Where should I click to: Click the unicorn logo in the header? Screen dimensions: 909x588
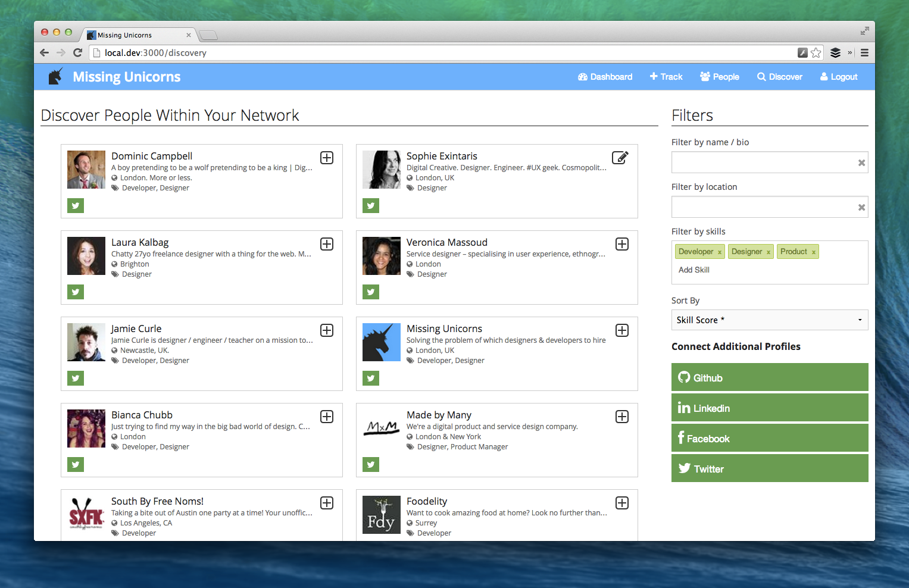point(56,76)
